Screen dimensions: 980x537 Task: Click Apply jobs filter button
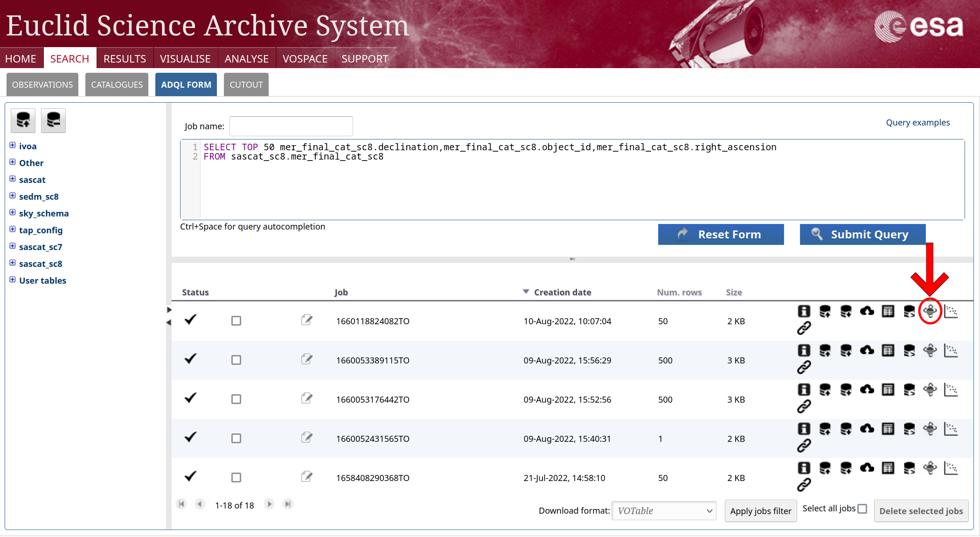761,511
